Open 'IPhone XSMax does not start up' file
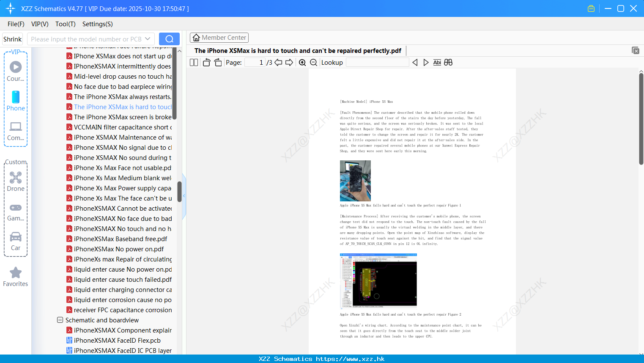 (119, 56)
